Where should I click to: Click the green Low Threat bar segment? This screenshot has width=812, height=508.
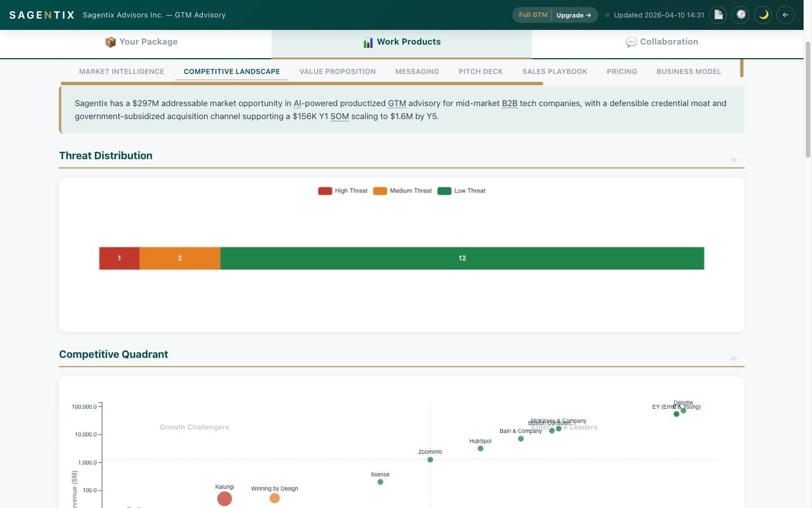[462, 258]
